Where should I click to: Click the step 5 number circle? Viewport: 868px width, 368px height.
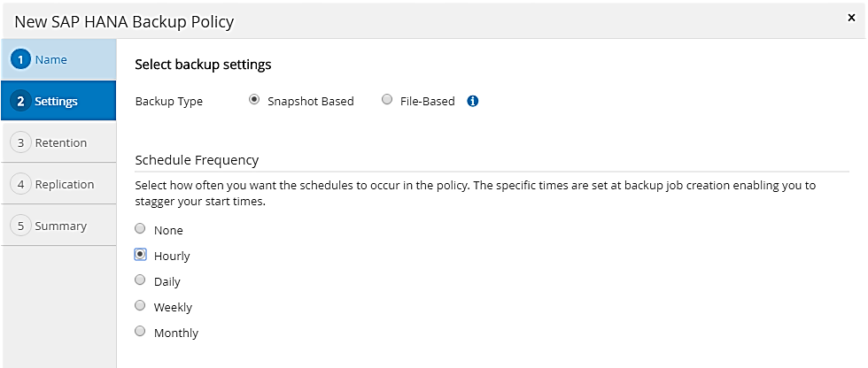(21, 226)
